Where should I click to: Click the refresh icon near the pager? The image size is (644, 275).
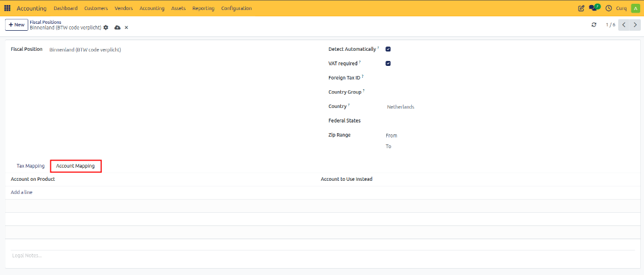594,25
